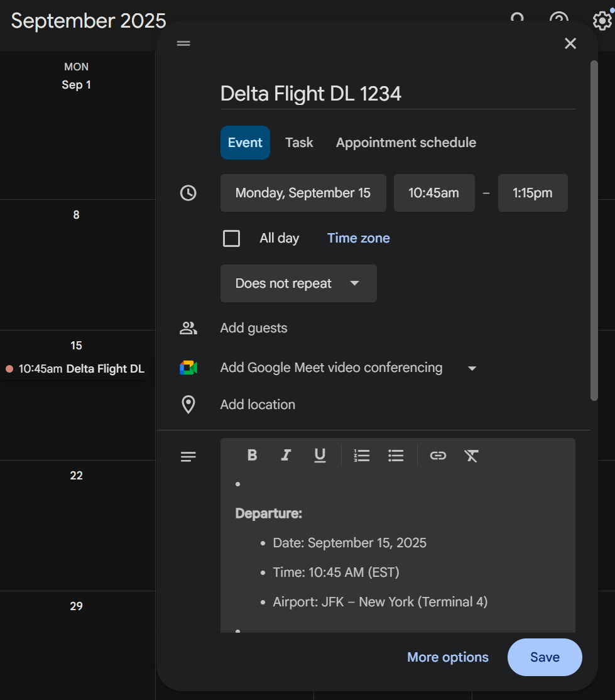
Task: Switch to Appointment schedule mode
Action: pos(406,143)
